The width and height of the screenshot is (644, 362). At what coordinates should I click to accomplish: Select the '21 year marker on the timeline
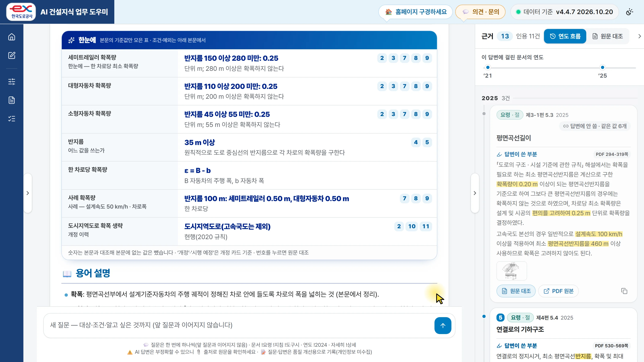[x=488, y=67]
